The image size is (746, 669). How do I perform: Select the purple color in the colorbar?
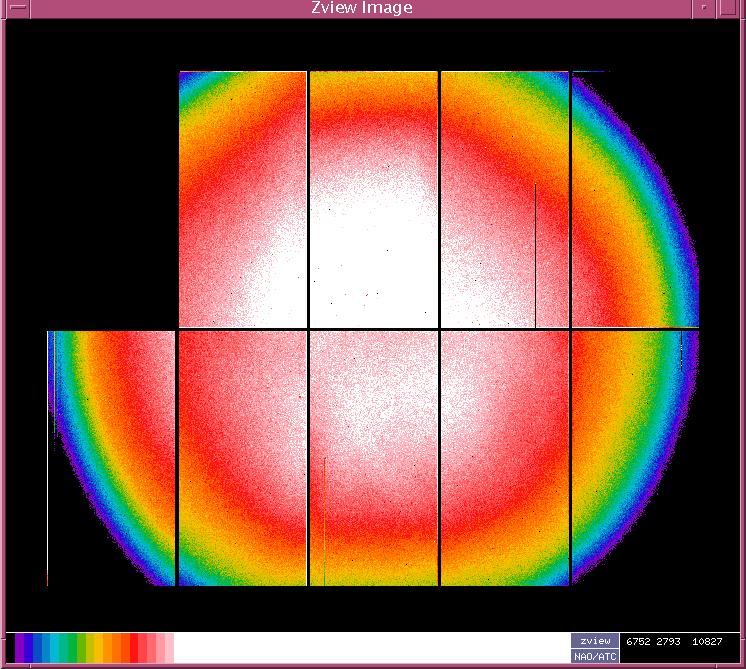(21, 647)
